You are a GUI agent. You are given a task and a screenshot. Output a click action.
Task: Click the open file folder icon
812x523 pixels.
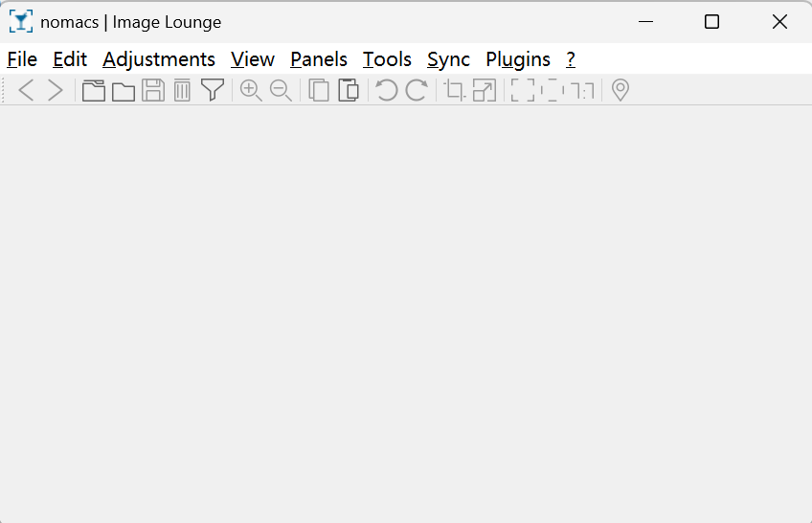tap(124, 91)
